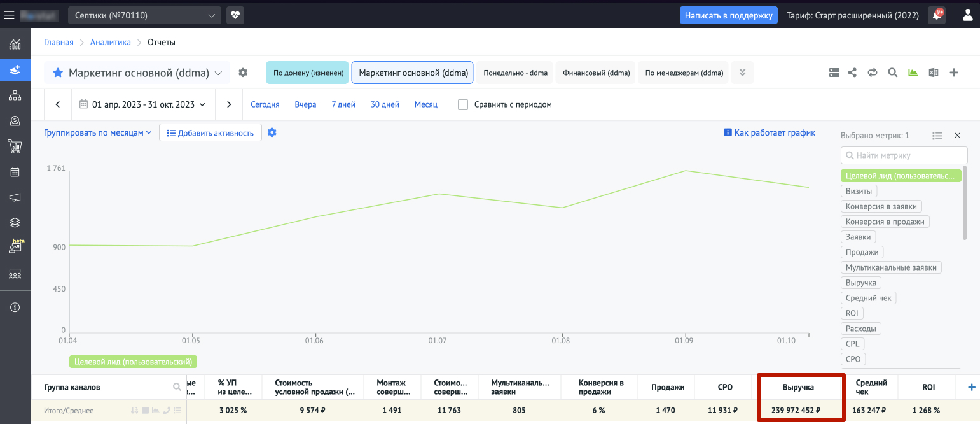Open report settings gear next to title
Image resolution: width=980 pixels, height=424 pixels.
243,73
